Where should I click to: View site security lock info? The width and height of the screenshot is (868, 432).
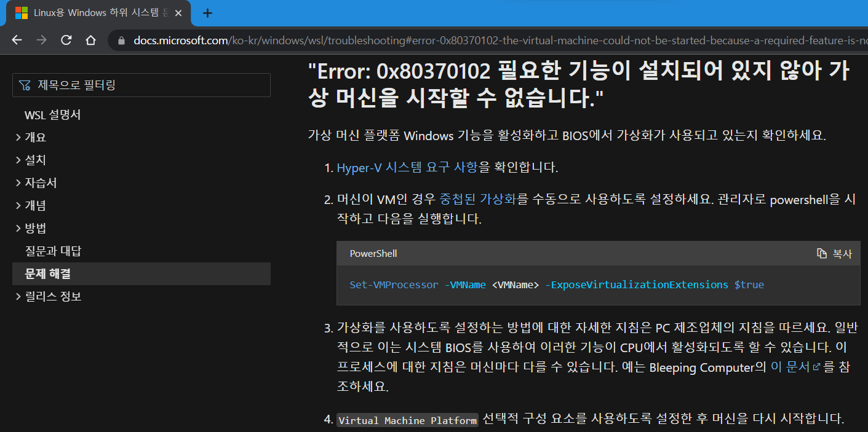(x=121, y=41)
